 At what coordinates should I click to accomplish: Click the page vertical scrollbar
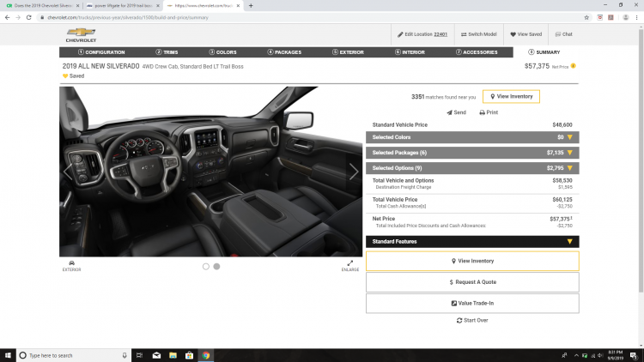[x=641, y=160]
